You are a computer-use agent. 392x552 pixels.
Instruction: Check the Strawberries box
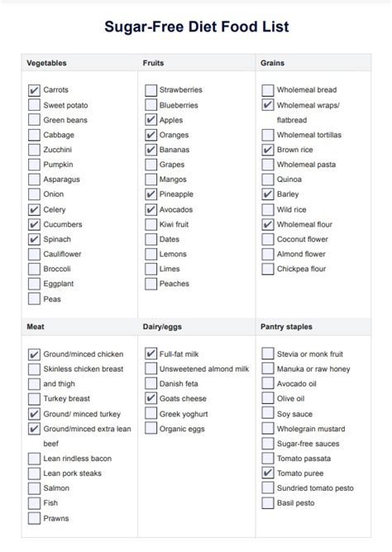pyautogui.click(x=151, y=90)
